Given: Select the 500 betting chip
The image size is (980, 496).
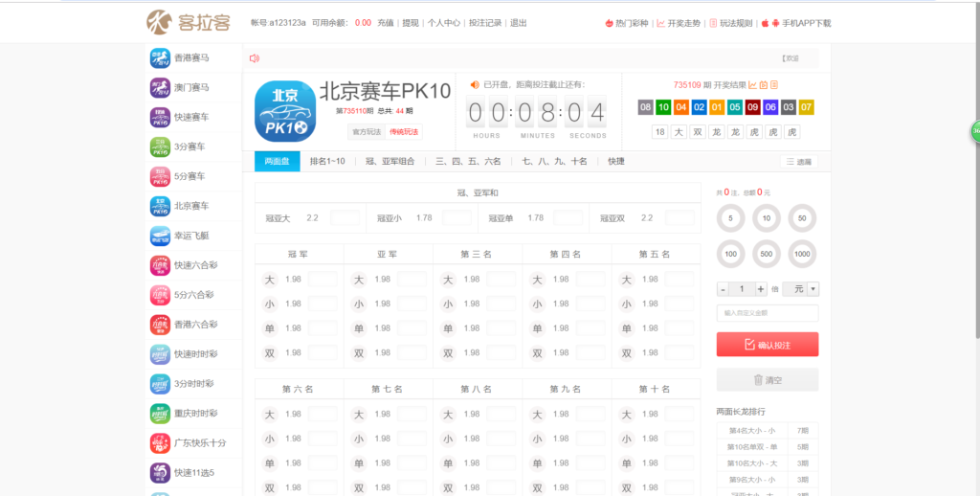Looking at the screenshot, I should coord(767,255).
